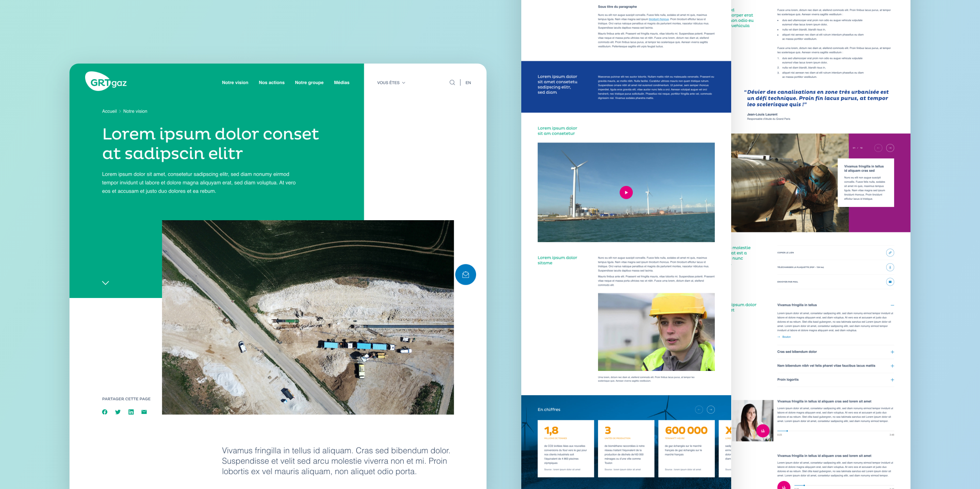Click previous arrow on purple carousel
Image resolution: width=980 pixels, height=489 pixels.
pyautogui.click(x=878, y=148)
